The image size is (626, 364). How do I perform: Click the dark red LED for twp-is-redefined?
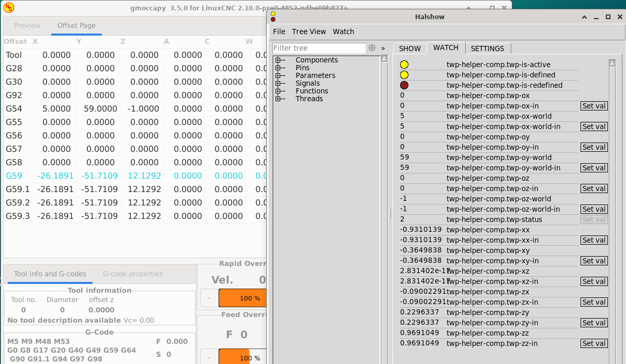(404, 85)
